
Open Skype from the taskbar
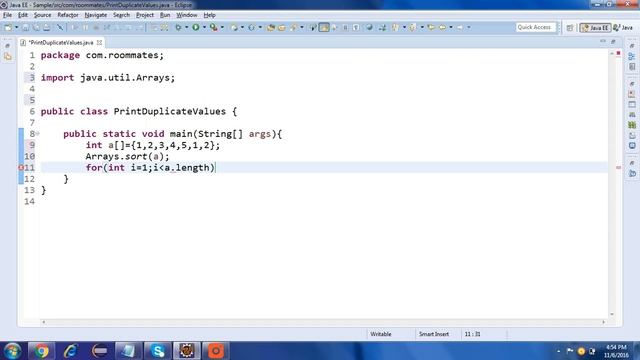click(x=158, y=351)
